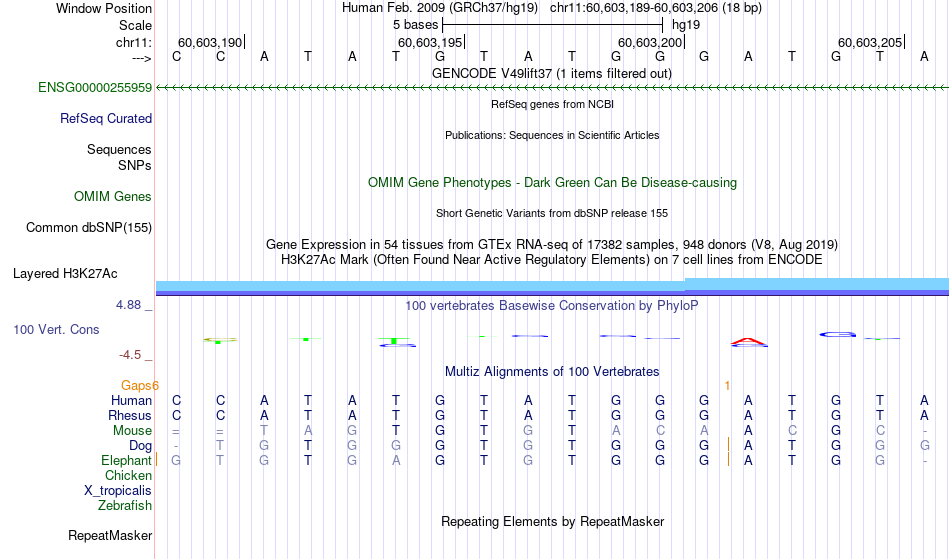The image size is (950, 559).
Task: Click the Sequences track label
Action: [x=119, y=150]
